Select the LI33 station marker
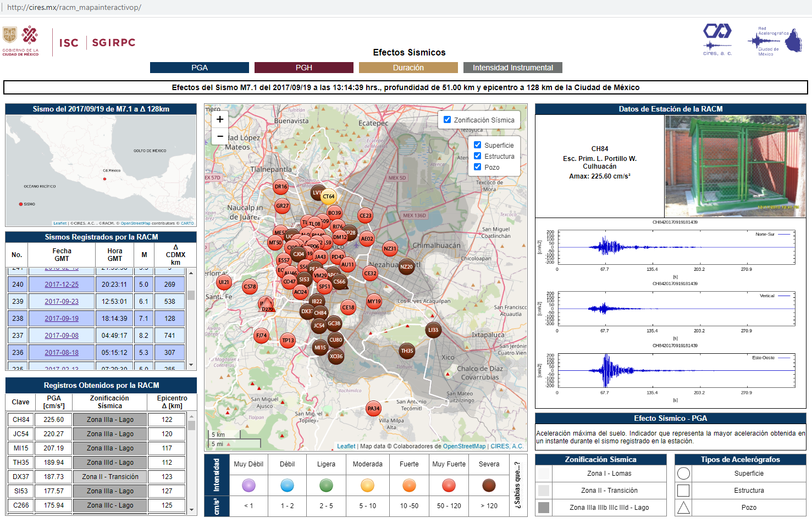The width and height of the screenshot is (812, 523). pyautogui.click(x=433, y=330)
